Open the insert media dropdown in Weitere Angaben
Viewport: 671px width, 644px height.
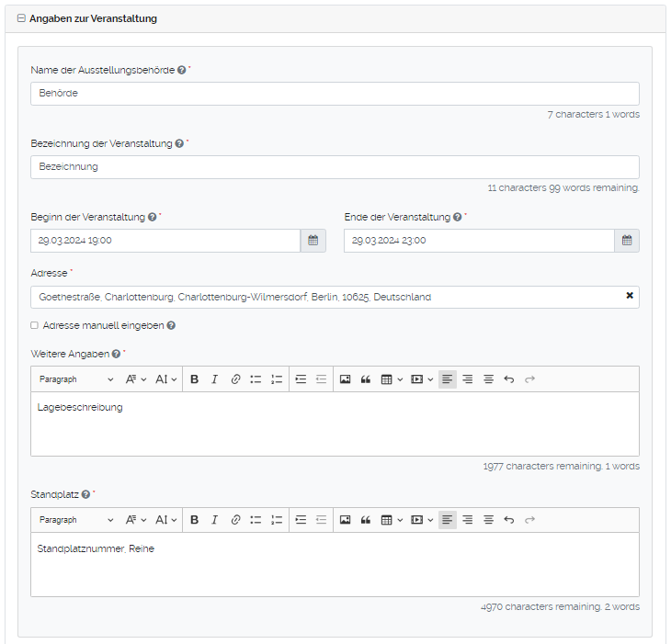[422, 379]
